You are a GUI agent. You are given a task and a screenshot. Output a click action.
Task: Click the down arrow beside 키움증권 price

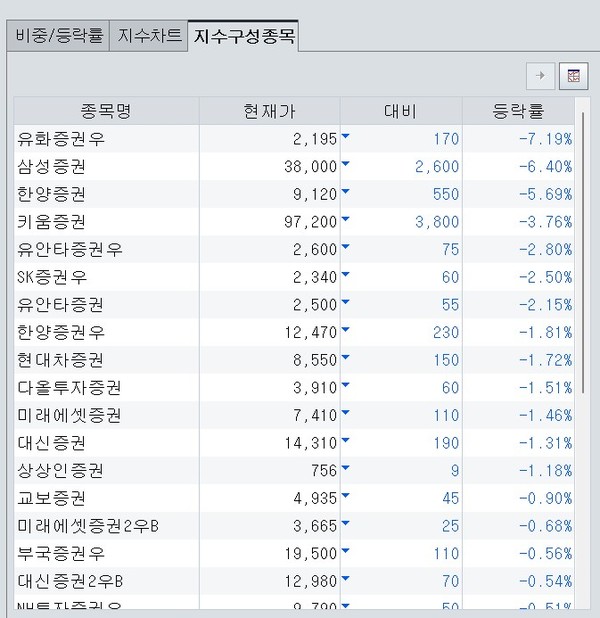pos(346,217)
